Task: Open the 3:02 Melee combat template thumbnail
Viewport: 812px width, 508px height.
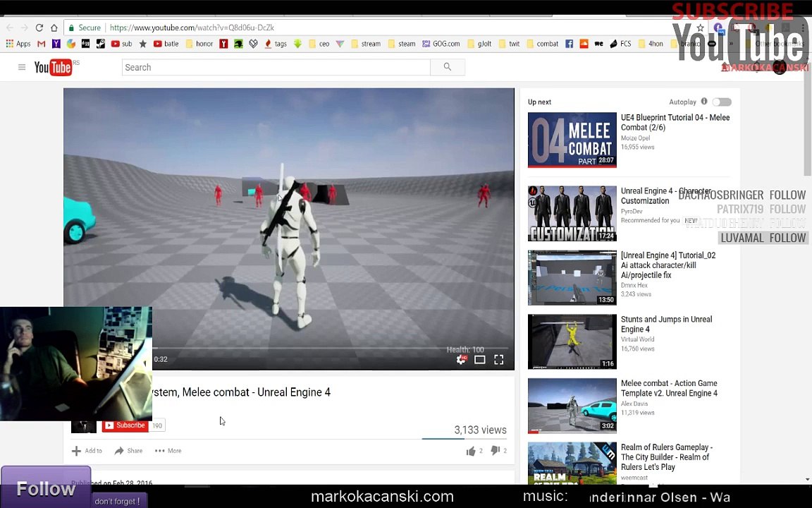Action: coord(572,406)
